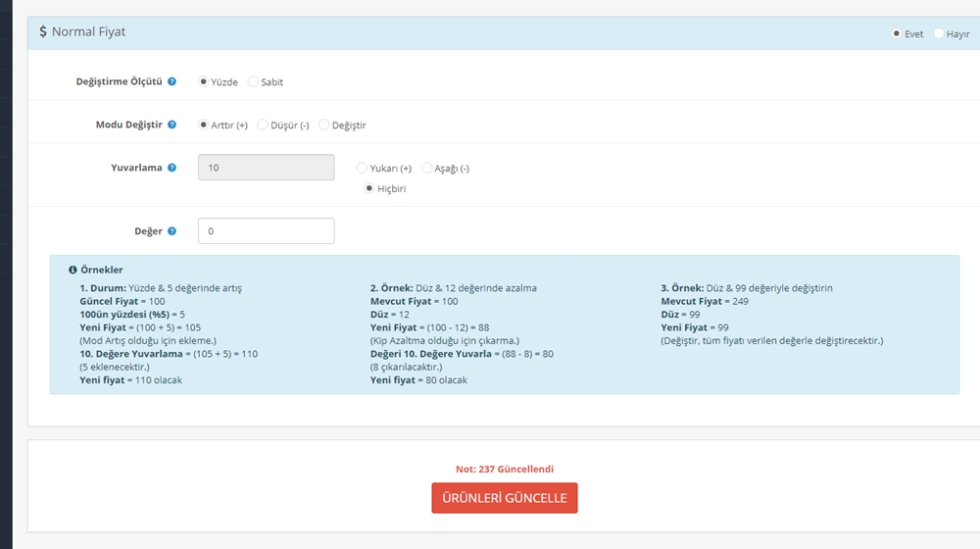The image size is (980, 549).
Task: Click the Normal Fiyat section title
Action: point(89,31)
